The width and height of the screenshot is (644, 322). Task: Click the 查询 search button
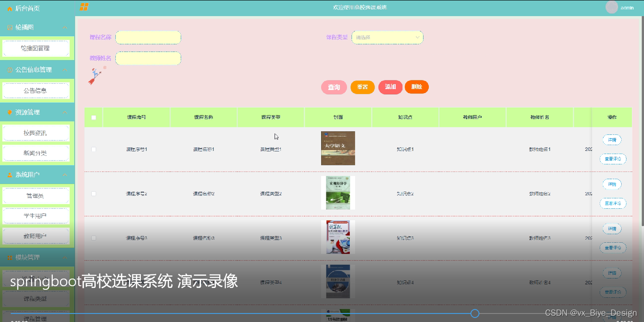coord(334,87)
